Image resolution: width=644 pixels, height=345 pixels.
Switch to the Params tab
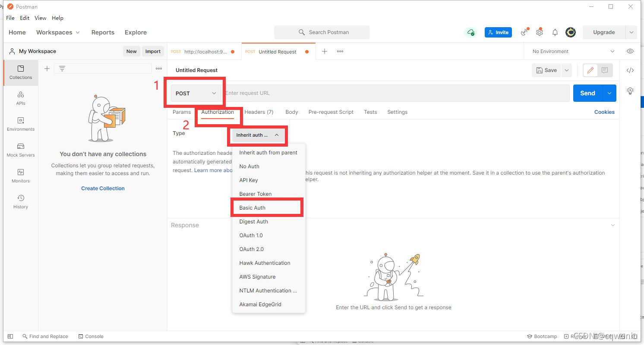182,112
